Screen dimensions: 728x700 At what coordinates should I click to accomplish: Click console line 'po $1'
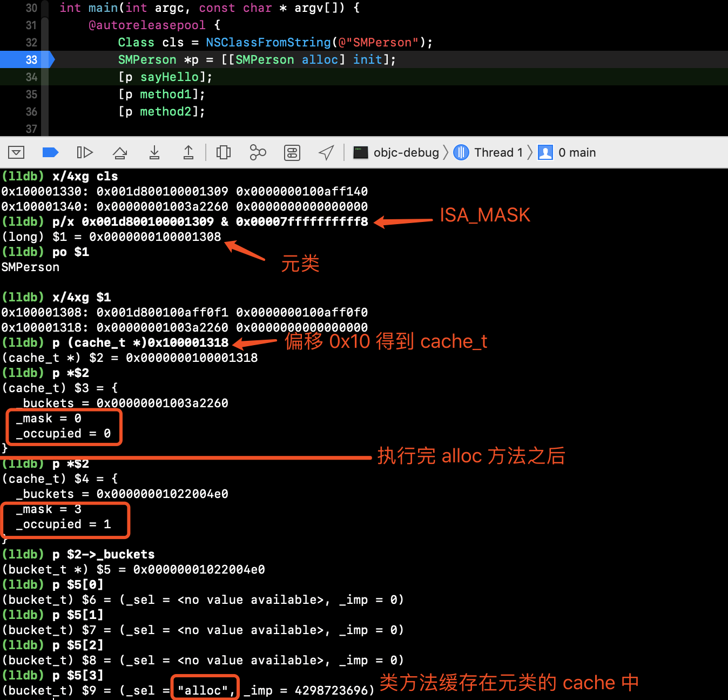pyautogui.click(x=71, y=252)
